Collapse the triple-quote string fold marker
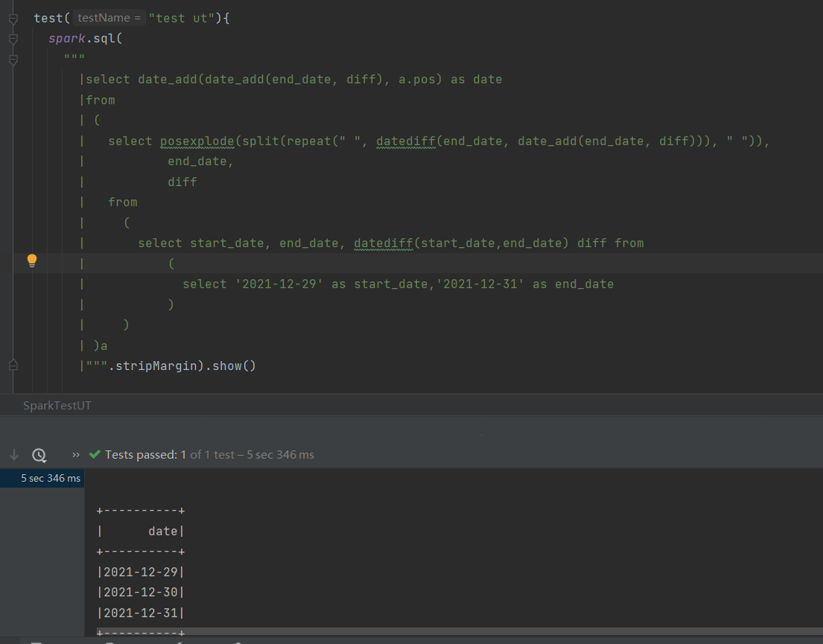Viewport: 823px width, 644px height. click(x=13, y=60)
